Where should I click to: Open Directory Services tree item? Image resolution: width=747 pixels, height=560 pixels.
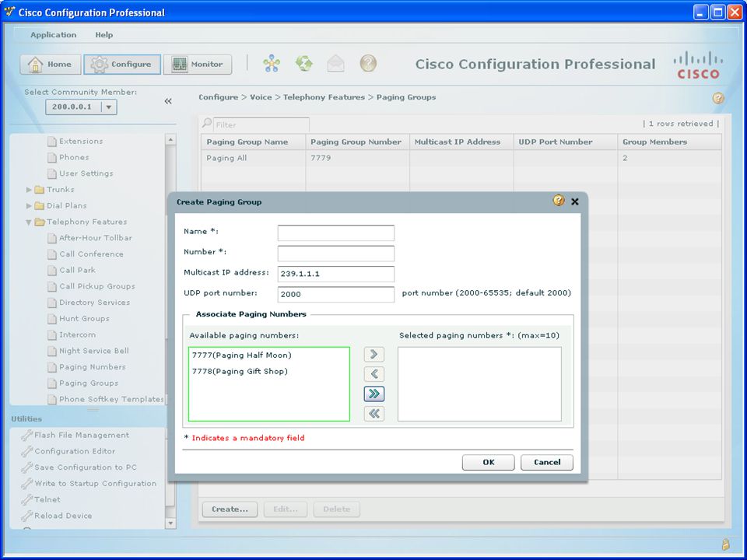(89, 303)
